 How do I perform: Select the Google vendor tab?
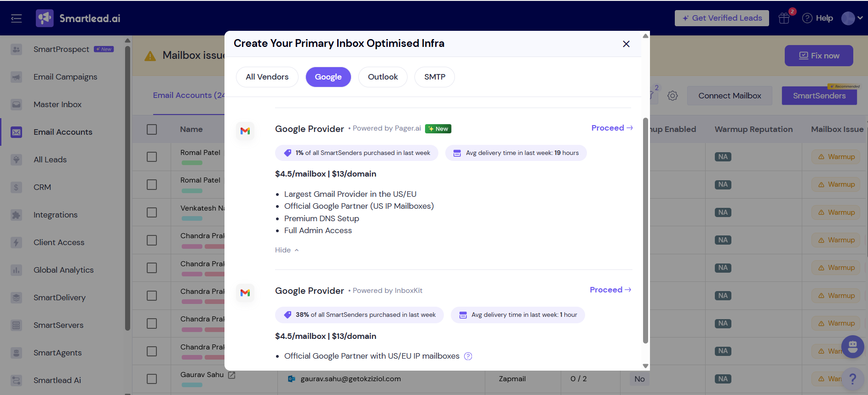328,77
